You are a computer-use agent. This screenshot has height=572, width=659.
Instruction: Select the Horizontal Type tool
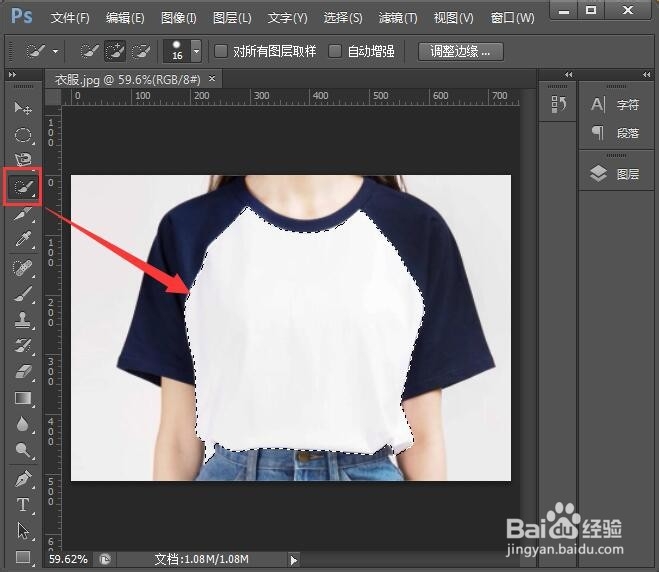coord(23,505)
